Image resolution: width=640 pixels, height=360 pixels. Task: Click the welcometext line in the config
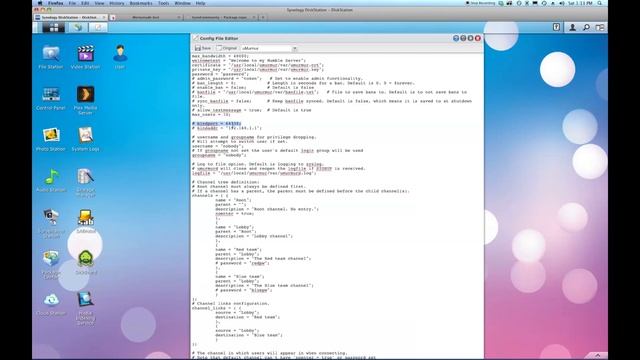point(249,60)
